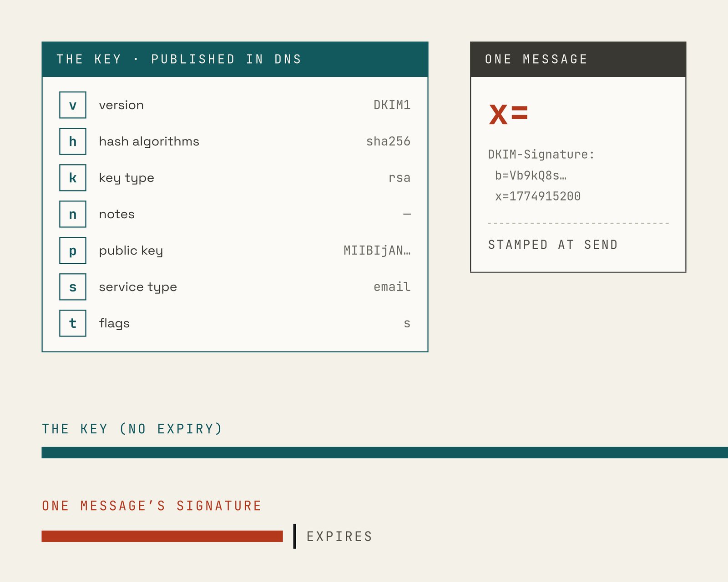Click 'ONE MESSAGE'S SIGNATURE' heading

(152, 506)
